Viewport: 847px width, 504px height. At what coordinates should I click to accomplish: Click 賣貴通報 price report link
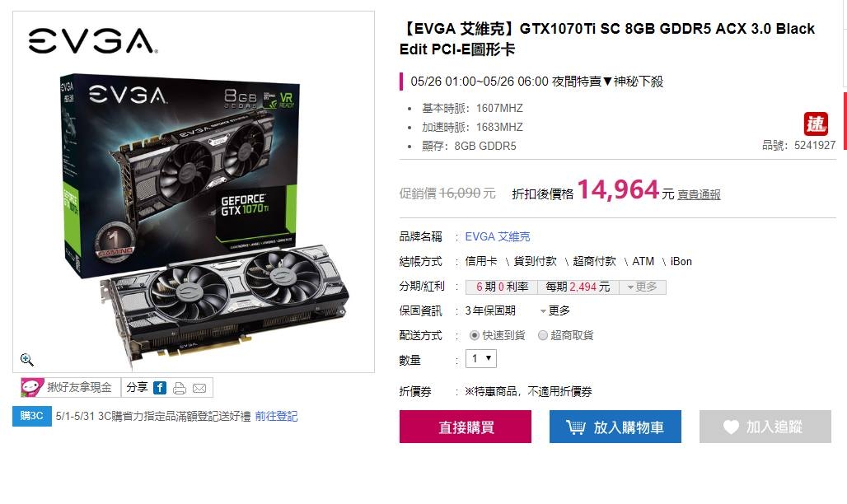click(x=699, y=194)
